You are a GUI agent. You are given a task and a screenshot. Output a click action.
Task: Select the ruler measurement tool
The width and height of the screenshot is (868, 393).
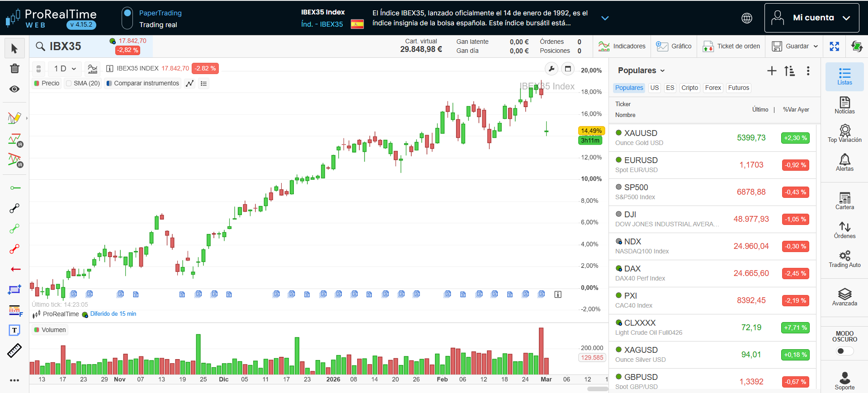pos(14,351)
